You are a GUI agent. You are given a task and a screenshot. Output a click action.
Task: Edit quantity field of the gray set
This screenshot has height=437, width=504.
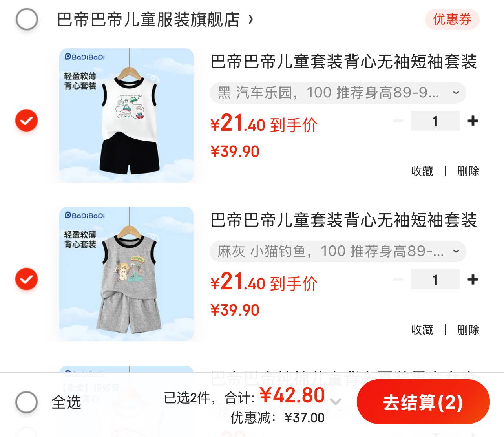pyautogui.click(x=435, y=280)
